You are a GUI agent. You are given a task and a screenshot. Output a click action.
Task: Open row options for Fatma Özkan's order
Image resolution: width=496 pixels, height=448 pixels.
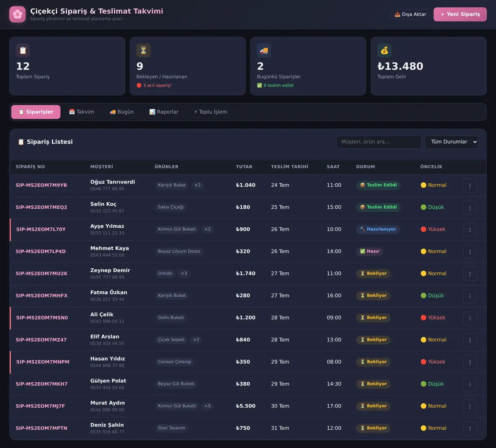(470, 296)
